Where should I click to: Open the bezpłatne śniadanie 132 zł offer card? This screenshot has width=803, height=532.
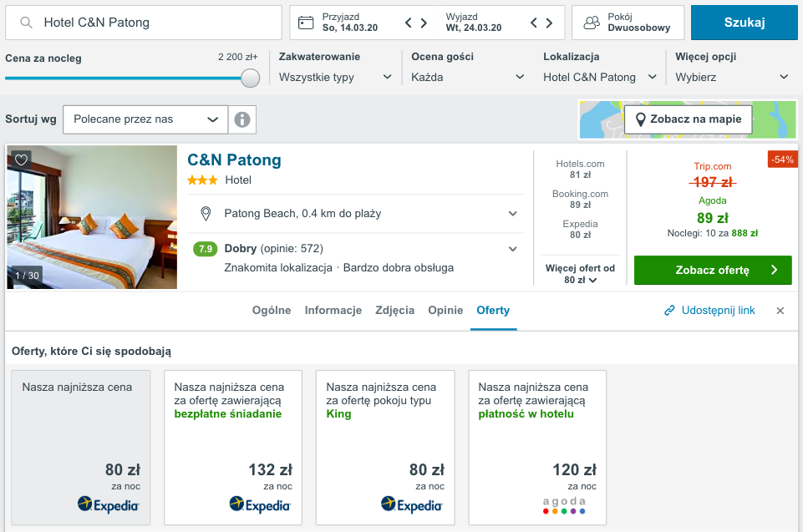coord(233,448)
